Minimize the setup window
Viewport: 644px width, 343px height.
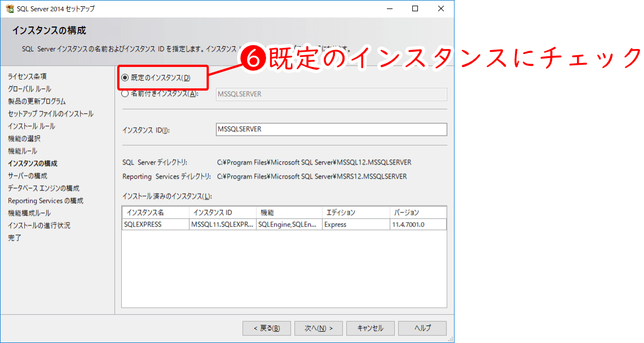click(390, 8)
